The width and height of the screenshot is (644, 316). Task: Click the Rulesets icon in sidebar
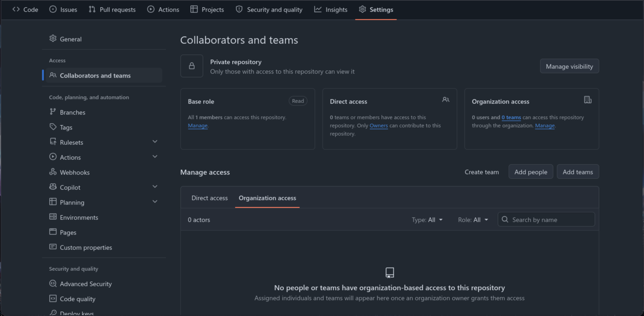click(53, 142)
